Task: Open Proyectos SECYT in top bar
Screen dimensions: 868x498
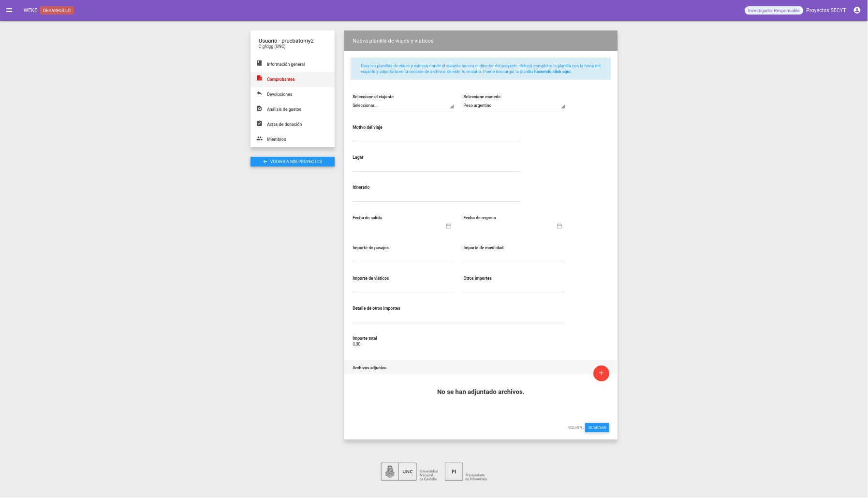Action: (826, 10)
